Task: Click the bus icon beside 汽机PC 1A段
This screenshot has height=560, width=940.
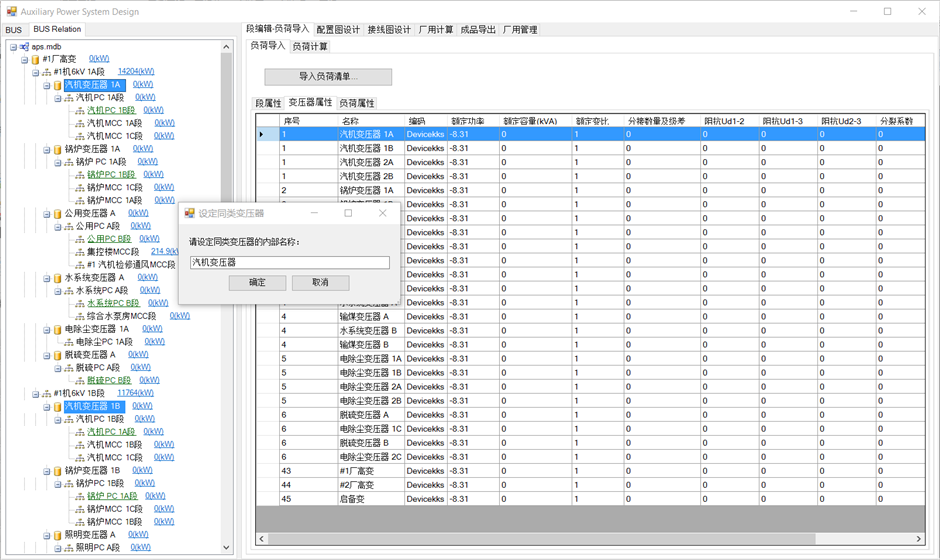Action: pos(69,98)
